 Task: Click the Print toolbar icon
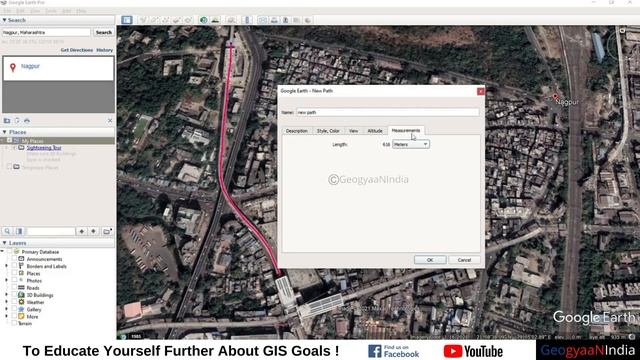pyautogui.click(x=274, y=20)
